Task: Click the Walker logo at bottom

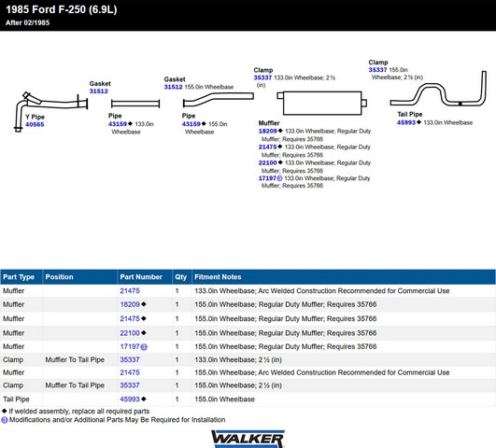Action: pyautogui.click(x=248, y=439)
